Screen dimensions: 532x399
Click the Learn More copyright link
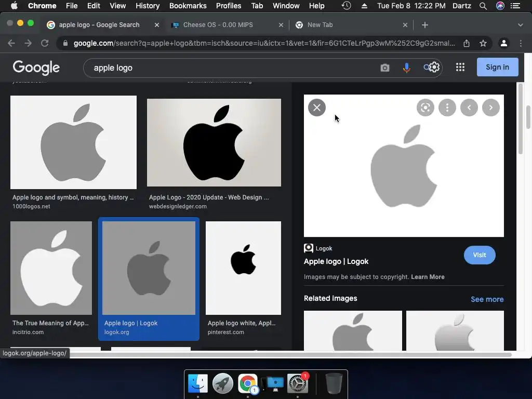point(428,277)
